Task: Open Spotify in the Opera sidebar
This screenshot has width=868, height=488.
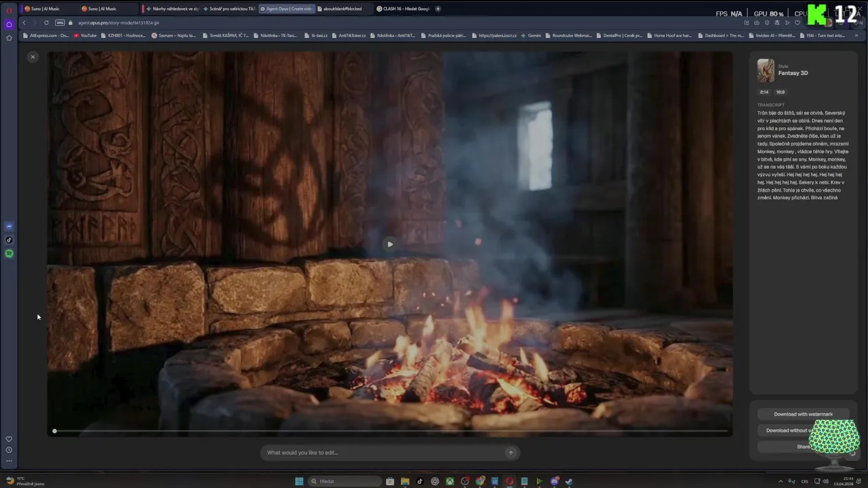Action: pyautogui.click(x=9, y=253)
